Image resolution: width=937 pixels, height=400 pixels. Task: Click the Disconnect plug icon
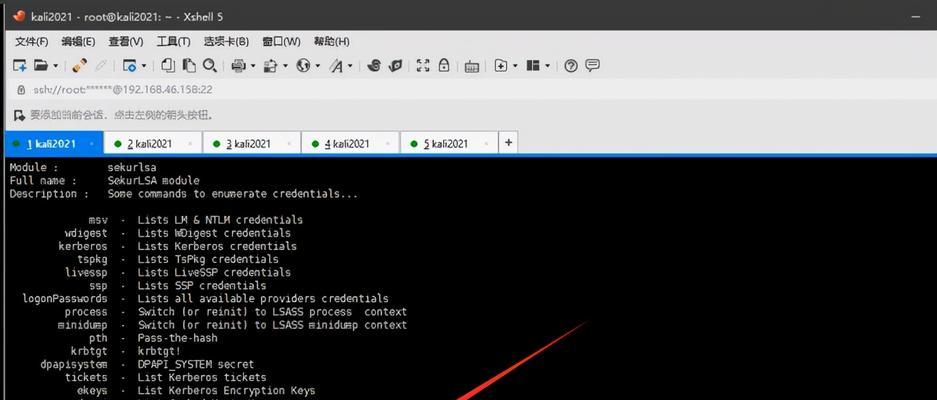80,66
